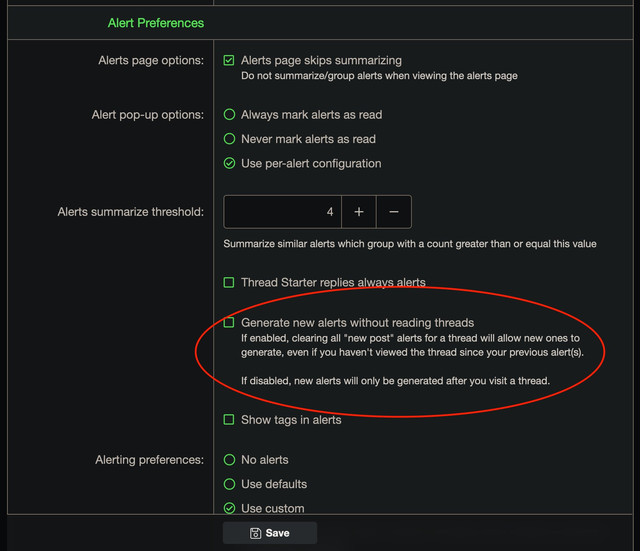Choose the Use custom alerting preference

(229, 509)
